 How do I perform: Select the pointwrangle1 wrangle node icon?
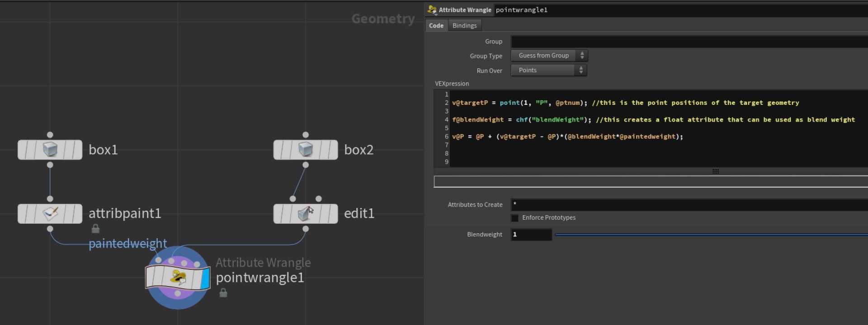coord(178,277)
